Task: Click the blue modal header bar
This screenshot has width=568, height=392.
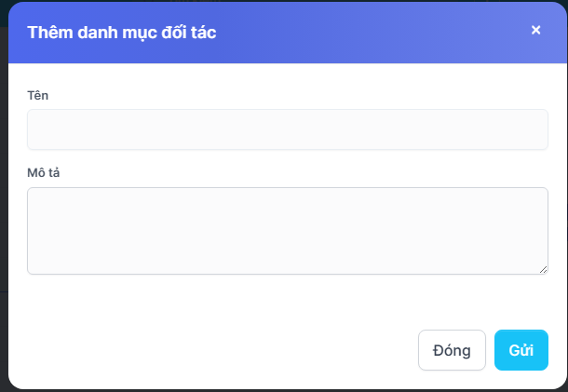Action: [372, 33]
